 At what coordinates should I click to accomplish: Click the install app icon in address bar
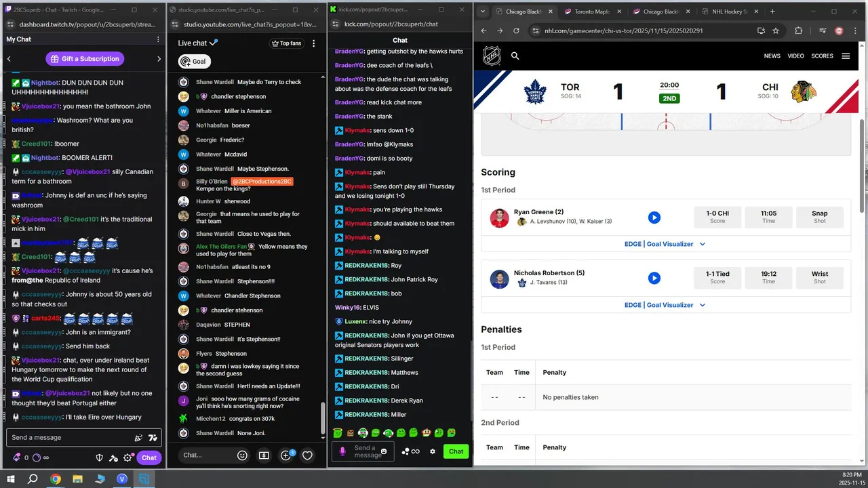click(760, 30)
